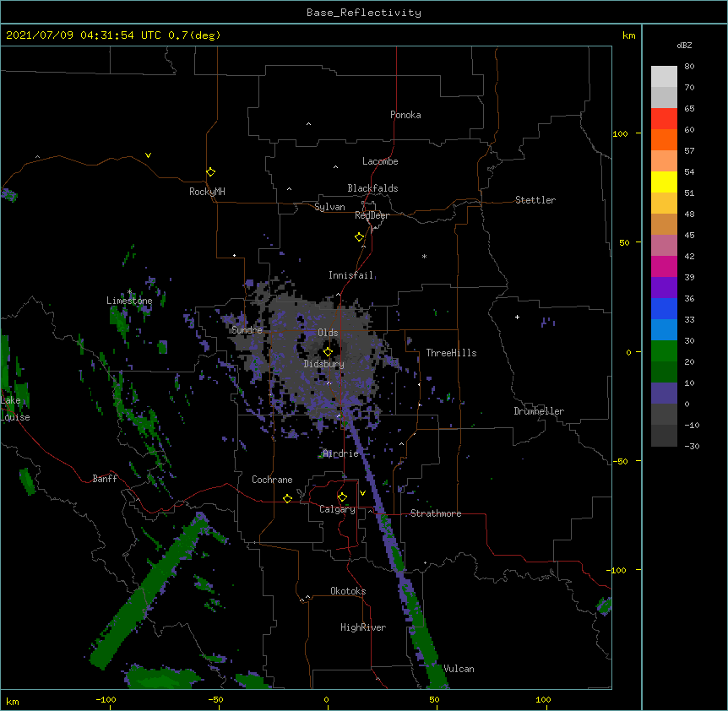Click the -50 tick on right vertical axis

point(620,461)
